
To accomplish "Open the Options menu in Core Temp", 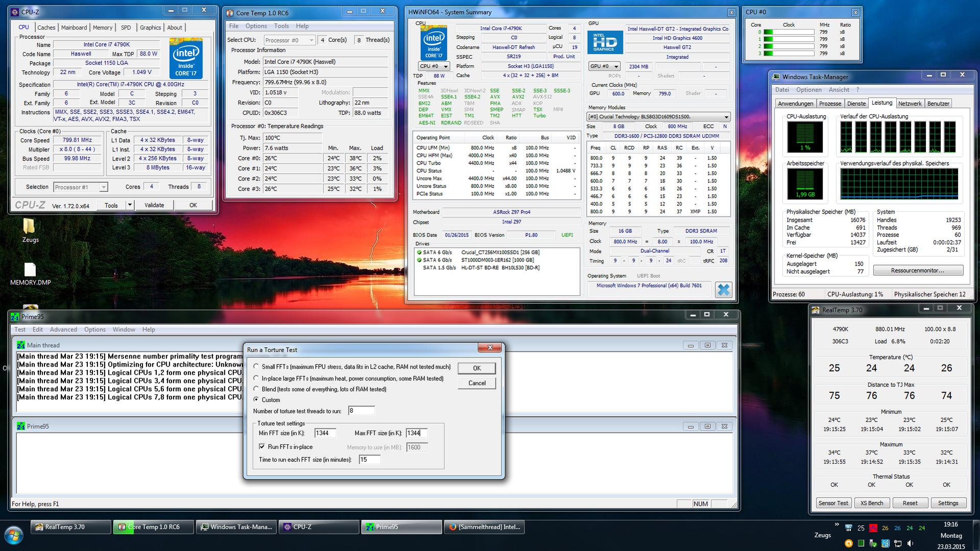I will (256, 26).
